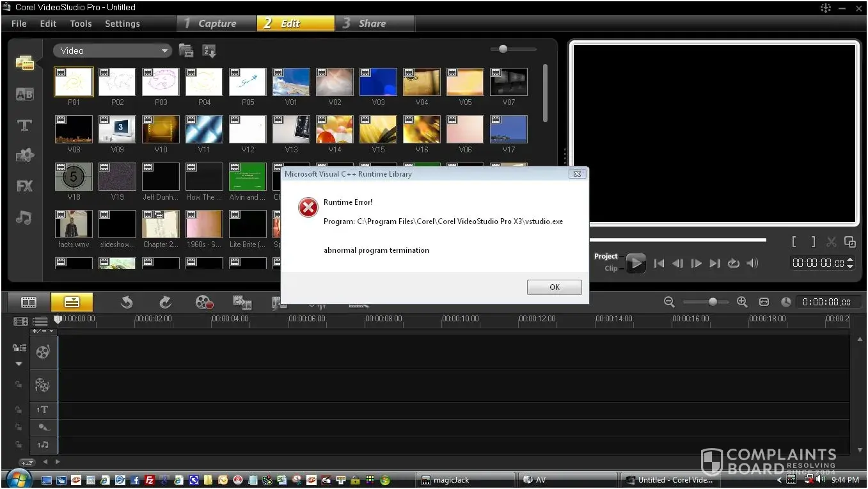Image resolution: width=868 pixels, height=489 pixels.
Task: Open the magicJack taskbar button
Action: click(x=464, y=480)
